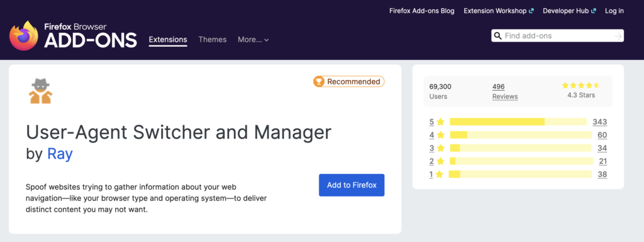The height and width of the screenshot is (242, 644).
Task: Click the star icon in 3-star row
Action: click(441, 148)
